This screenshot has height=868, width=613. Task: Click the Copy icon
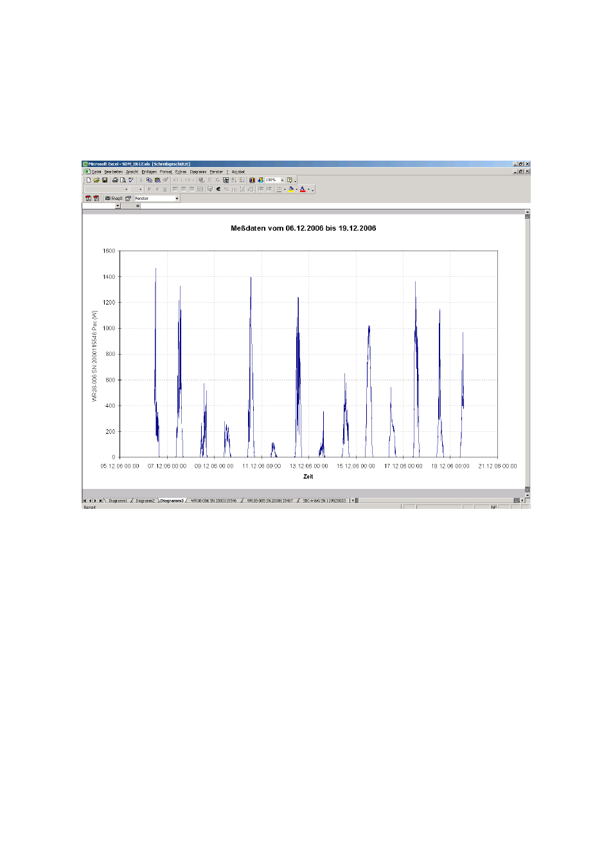(x=149, y=180)
